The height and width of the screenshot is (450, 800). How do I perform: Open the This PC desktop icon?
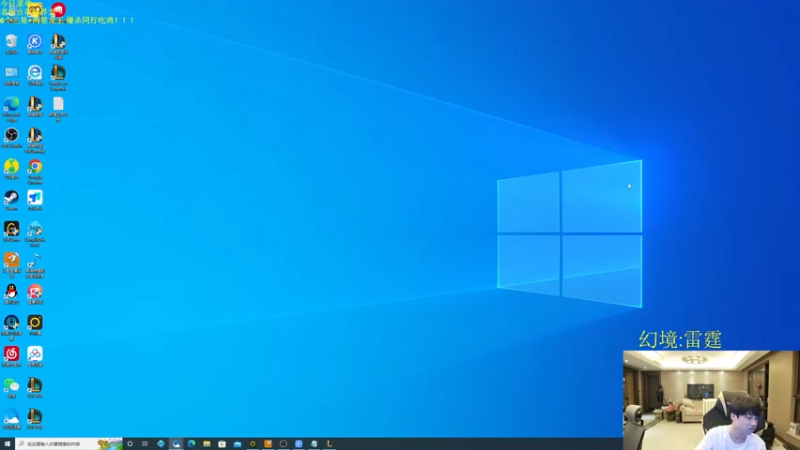pyautogui.click(x=11, y=75)
